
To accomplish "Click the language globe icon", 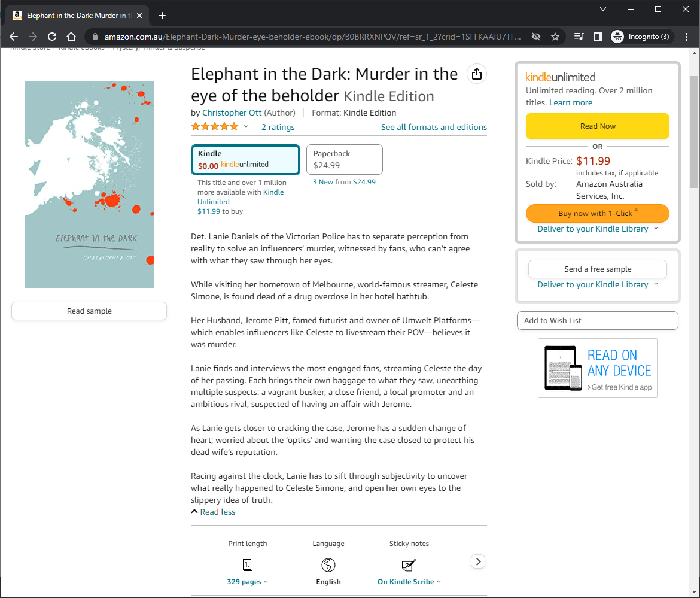I will [x=328, y=565].
